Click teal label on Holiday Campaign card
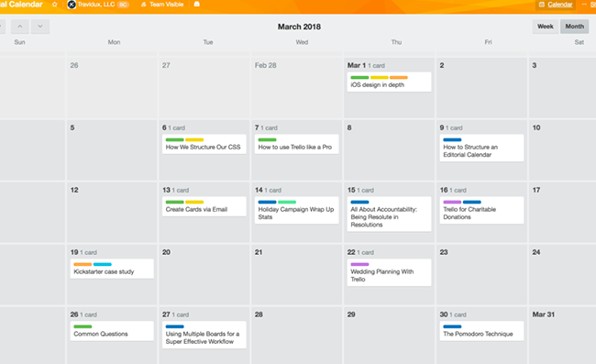This screenshot has width=596, height=364. point(287,202)
